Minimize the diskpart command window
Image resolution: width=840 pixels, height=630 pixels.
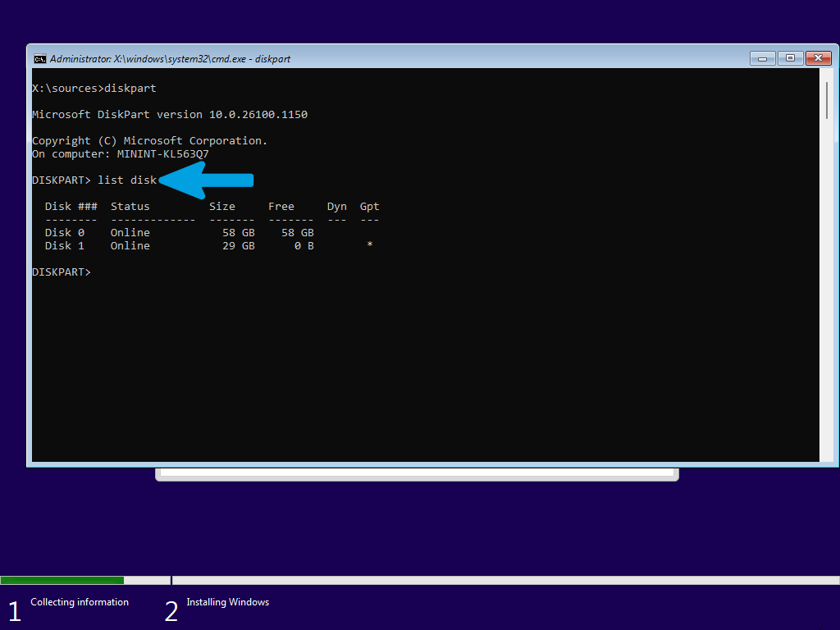[x=762, y=58]
